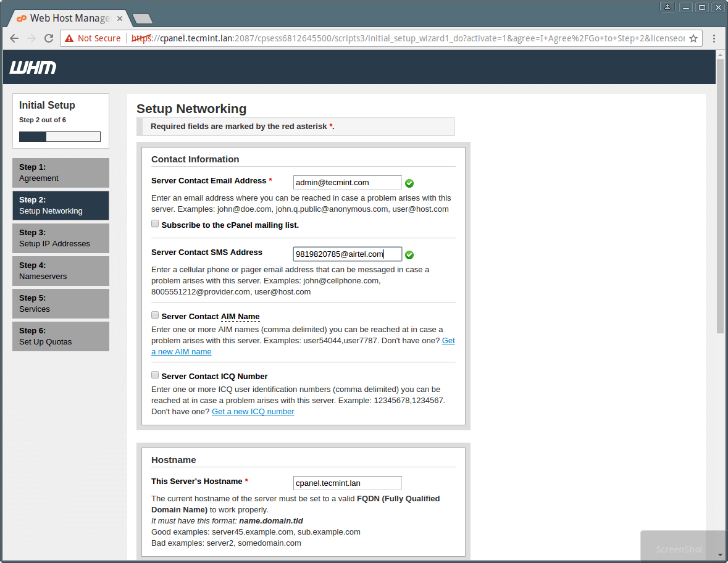Click the scrollbar down arrow
The height and width of the screenshot is (563, 728).
coord(720,554)
